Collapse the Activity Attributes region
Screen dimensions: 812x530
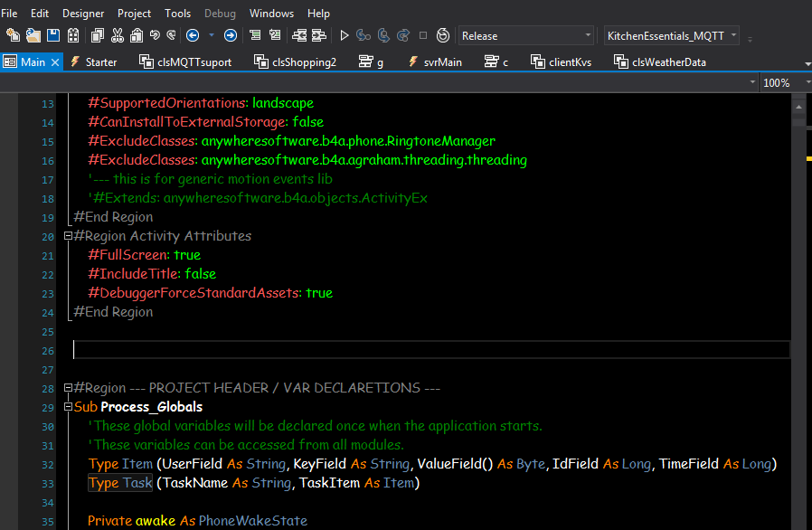(x=68, y=236)
